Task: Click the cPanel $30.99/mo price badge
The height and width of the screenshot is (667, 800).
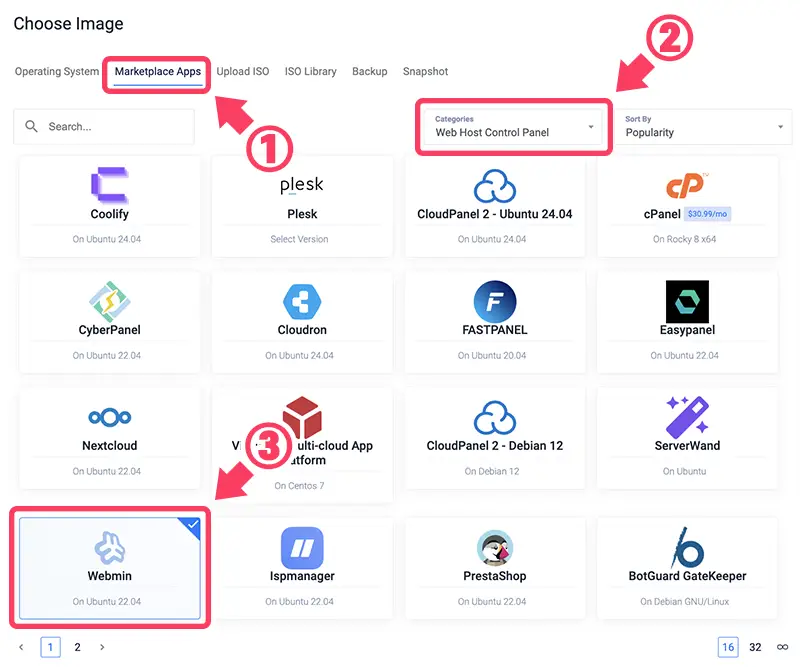Action: pyautogui.click(x=707, y=214)
